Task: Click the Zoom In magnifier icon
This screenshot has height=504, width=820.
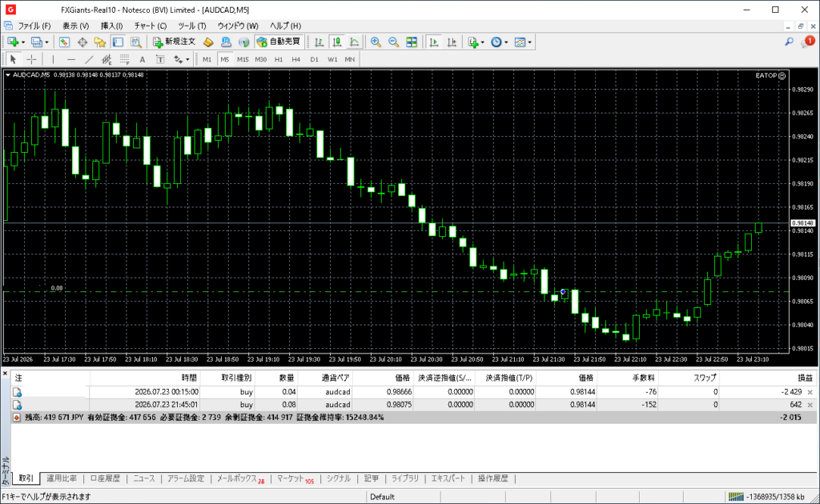Action: 376,42
